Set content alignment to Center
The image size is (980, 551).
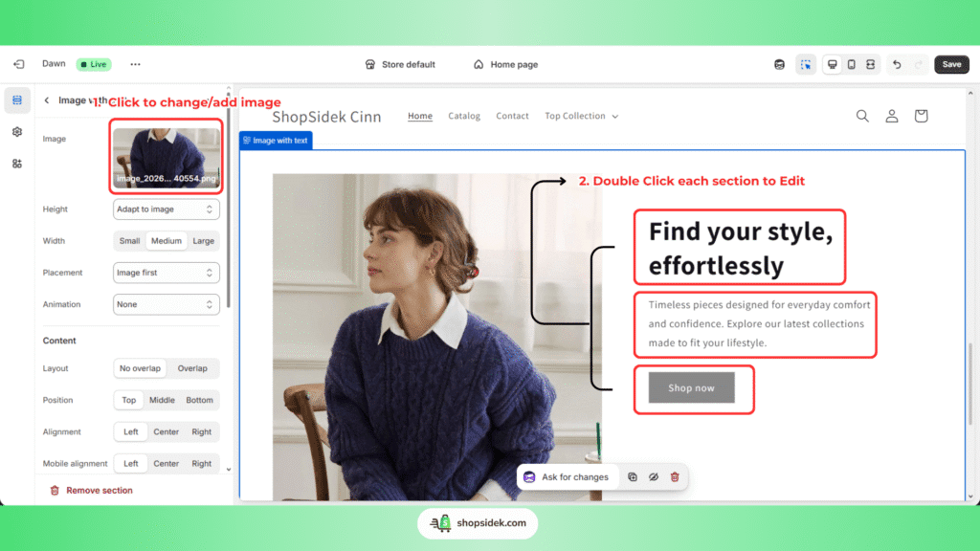(167, 431)
